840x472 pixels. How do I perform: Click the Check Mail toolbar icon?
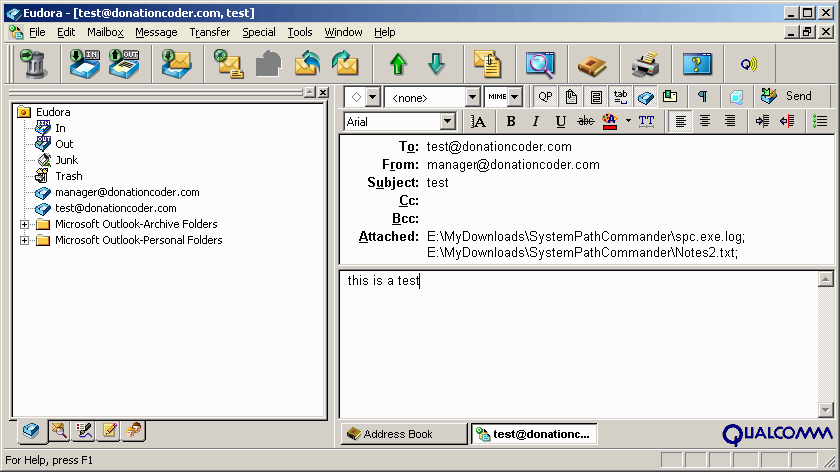click(177, 64)
